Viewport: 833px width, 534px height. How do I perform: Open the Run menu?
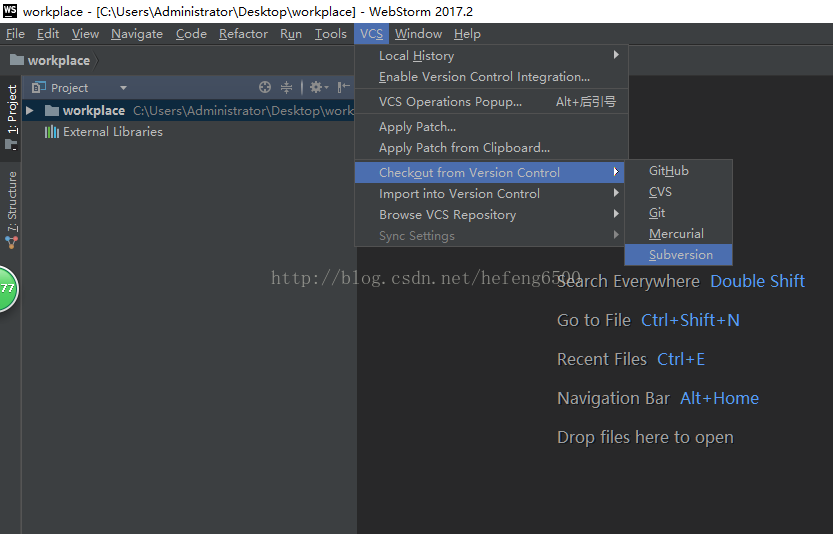click(291, 33)
